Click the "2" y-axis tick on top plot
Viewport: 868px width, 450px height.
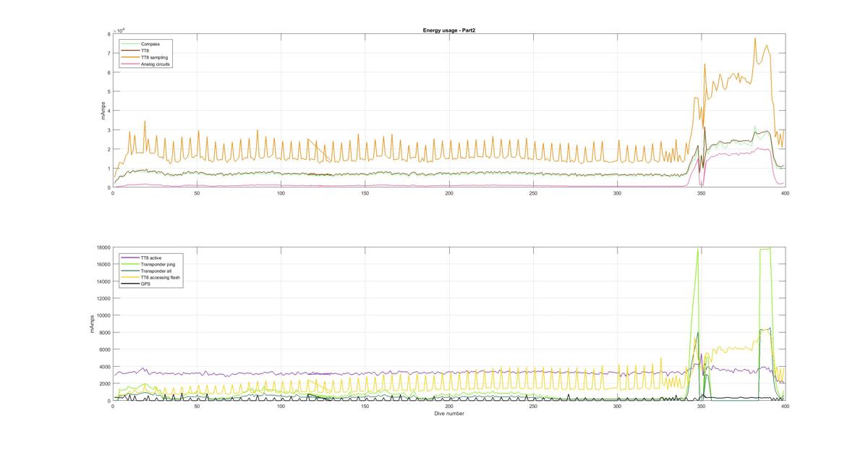[108, 149]
